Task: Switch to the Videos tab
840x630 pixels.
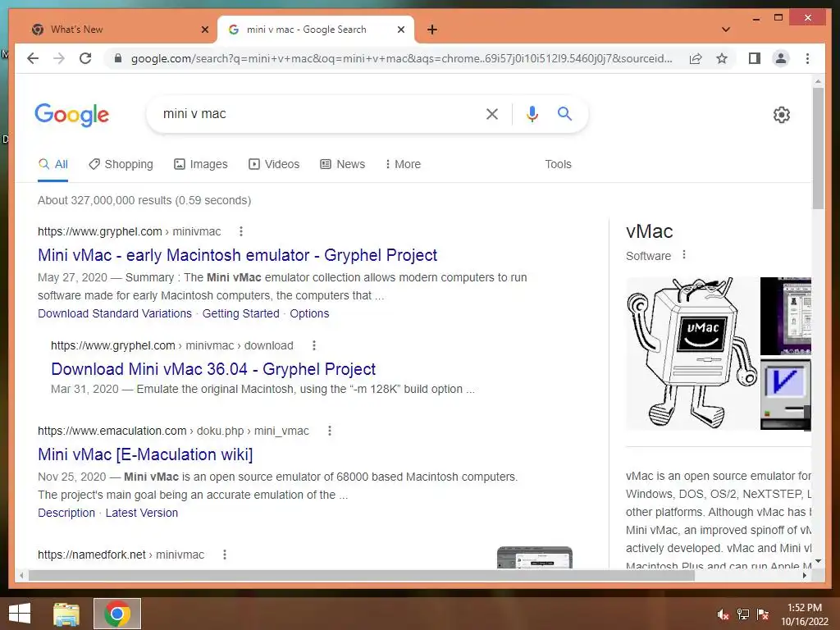Action: coord(274,164)
